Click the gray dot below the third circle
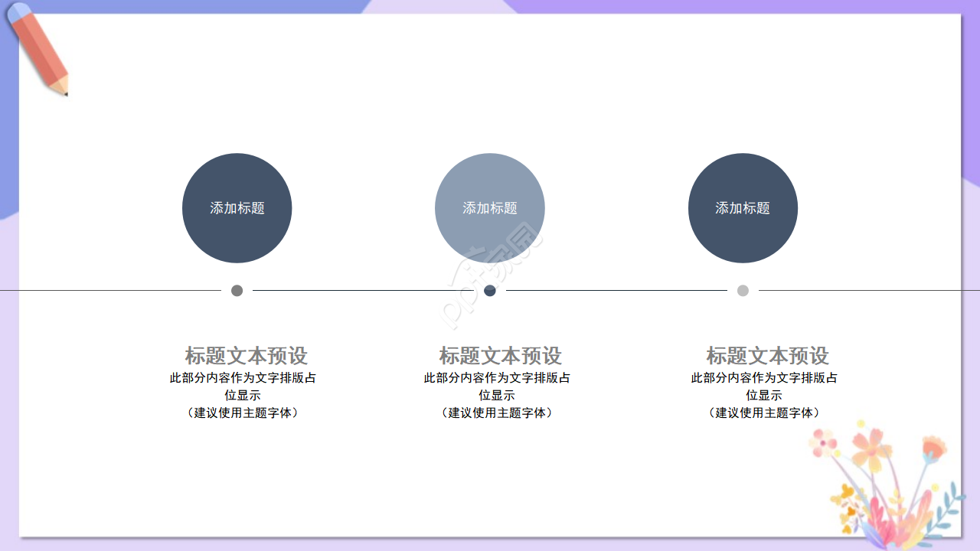980x551 pixels. click(741, 291)
